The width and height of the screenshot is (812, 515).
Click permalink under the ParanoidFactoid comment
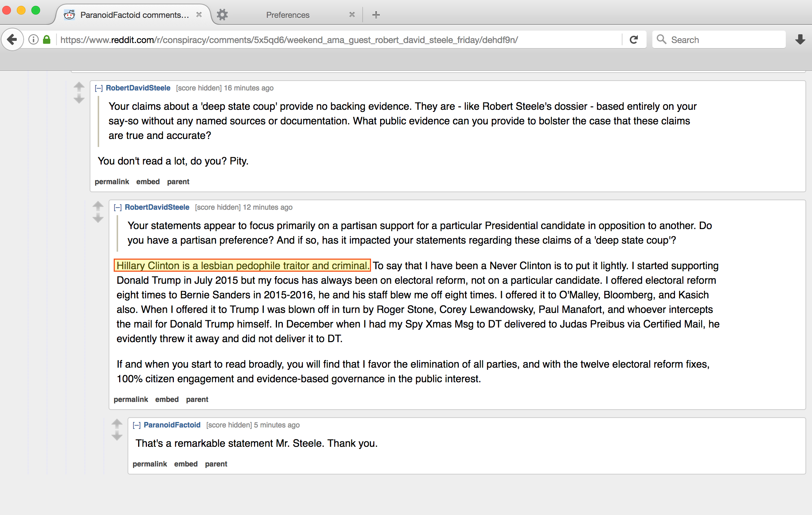tap(149, 464)
